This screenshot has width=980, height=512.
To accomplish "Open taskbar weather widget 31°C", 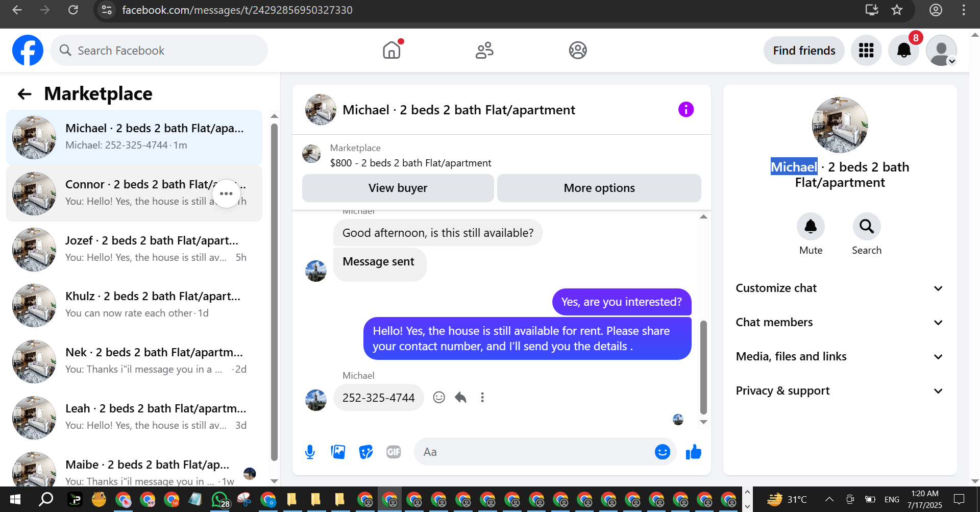I will [787, 499].
